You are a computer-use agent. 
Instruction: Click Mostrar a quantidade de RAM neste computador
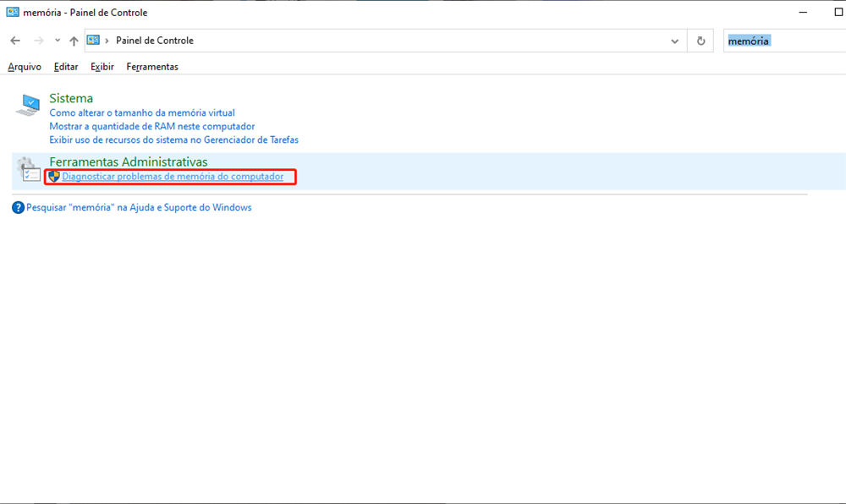click(x=151, y=126)
